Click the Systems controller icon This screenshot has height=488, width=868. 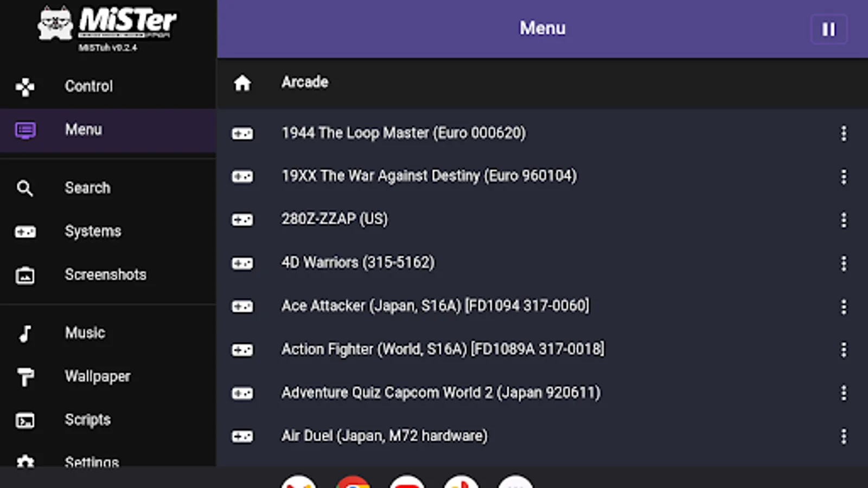pos(24,232)
